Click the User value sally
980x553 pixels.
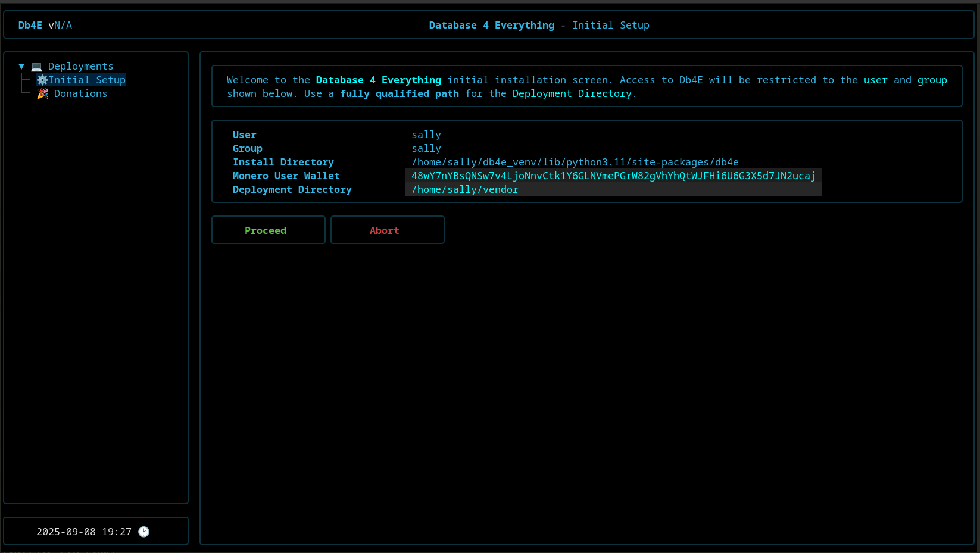pyautogui.click(x=426, y=135)
